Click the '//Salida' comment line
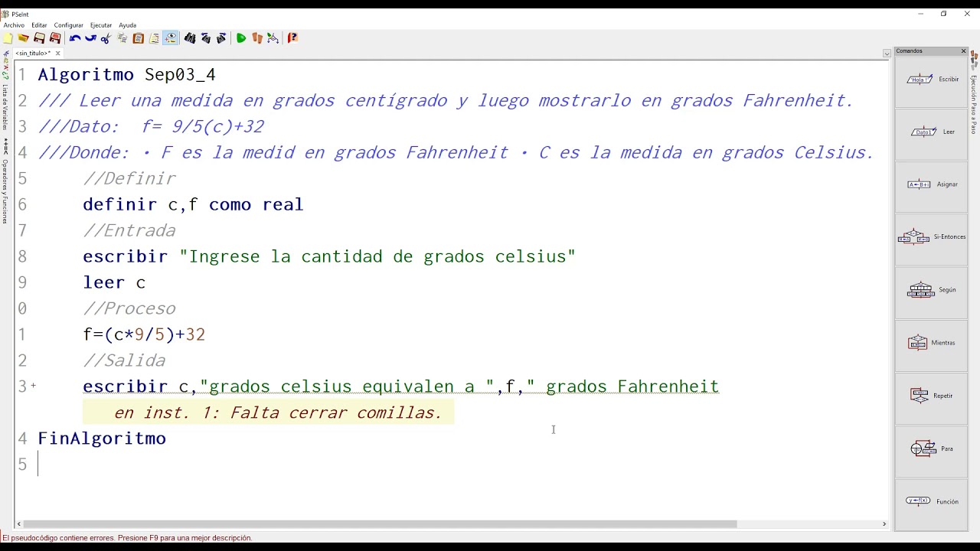The image size is (980, 551). (x=124, y=360)
